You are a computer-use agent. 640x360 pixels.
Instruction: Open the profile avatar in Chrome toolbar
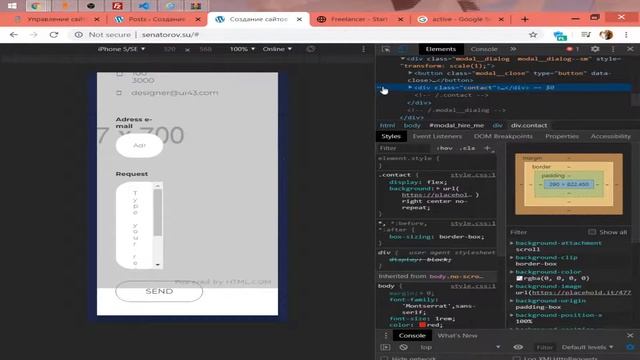607,35
